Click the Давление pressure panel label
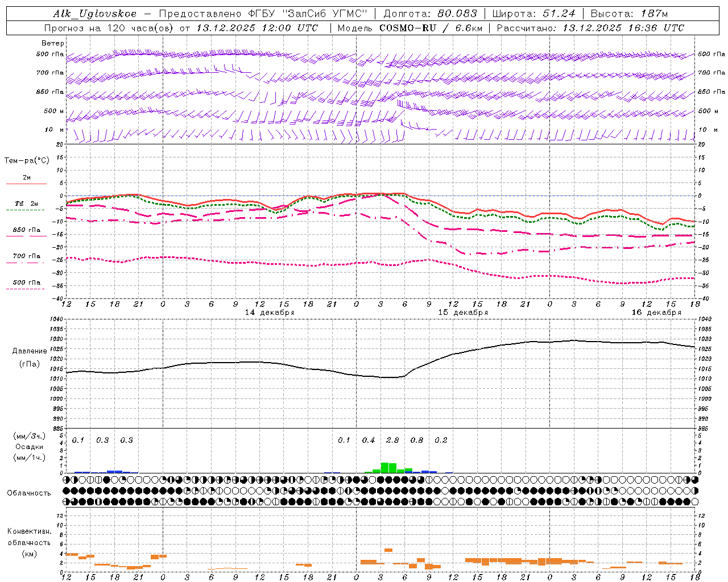Screen dimensions: 728x582 coord(30,351)
